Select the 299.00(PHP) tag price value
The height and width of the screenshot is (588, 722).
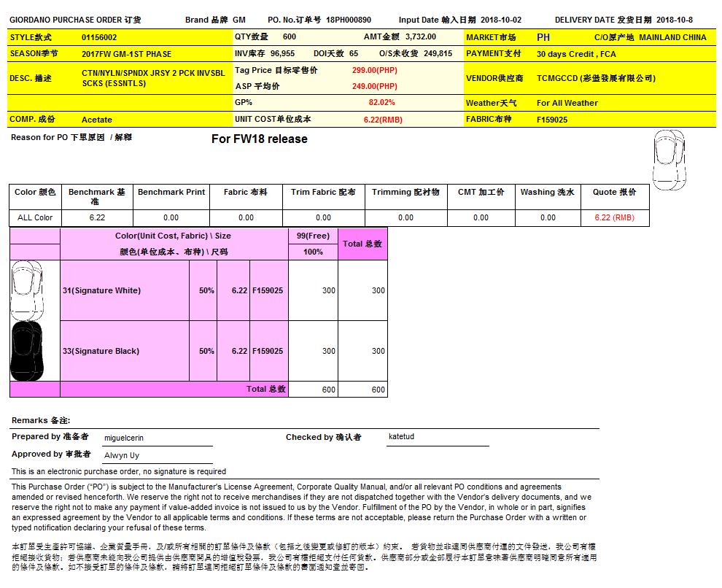(374, 70)
